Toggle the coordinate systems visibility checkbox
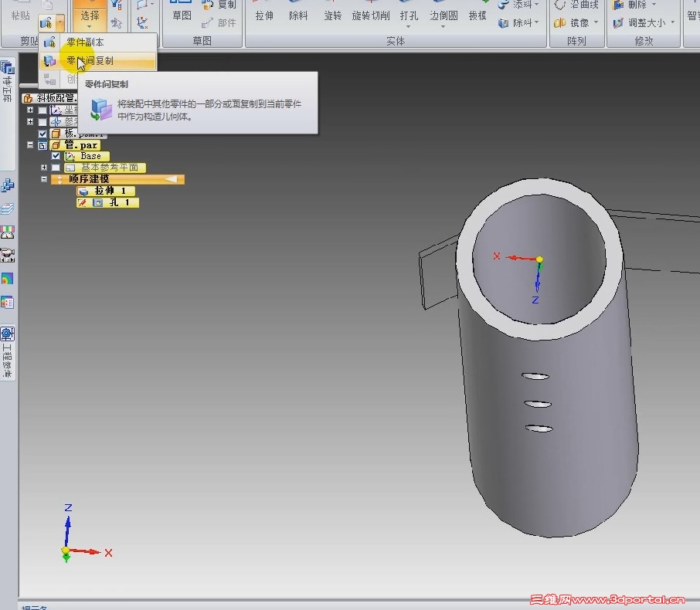The width and height of the screenshot is (700, 610). click(x=42, y=110)
